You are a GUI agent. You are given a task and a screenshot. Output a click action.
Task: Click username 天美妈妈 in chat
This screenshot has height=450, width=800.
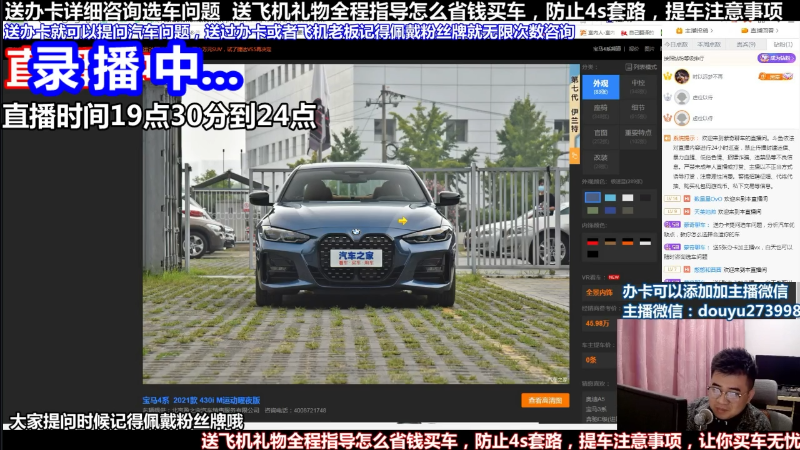[x=705, y=211]
